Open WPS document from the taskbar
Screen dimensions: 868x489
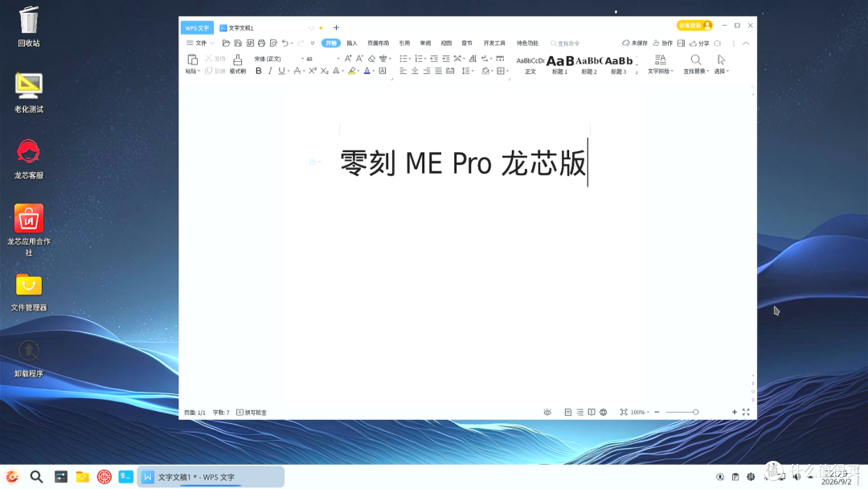point(211,477)
